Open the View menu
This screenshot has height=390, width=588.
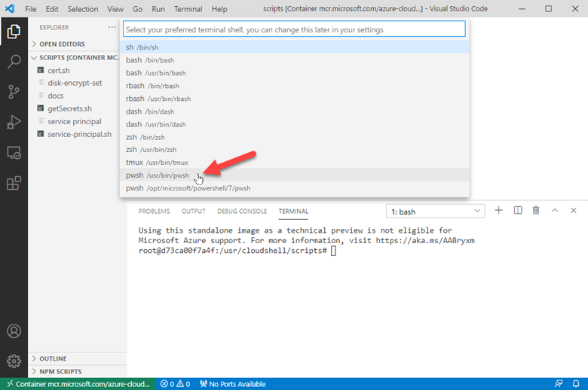115,9
